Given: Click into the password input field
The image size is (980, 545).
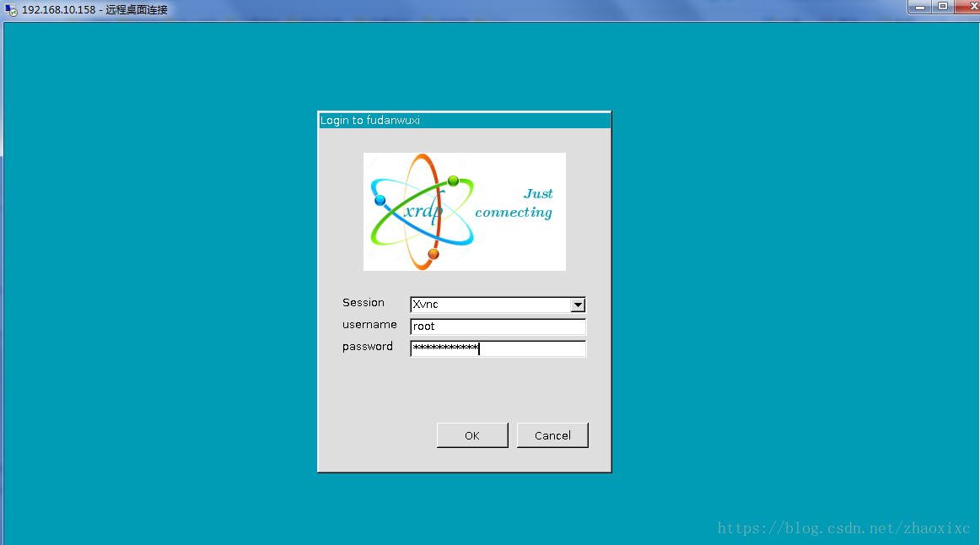Looking at the screenshot, I should click(498, 348).
